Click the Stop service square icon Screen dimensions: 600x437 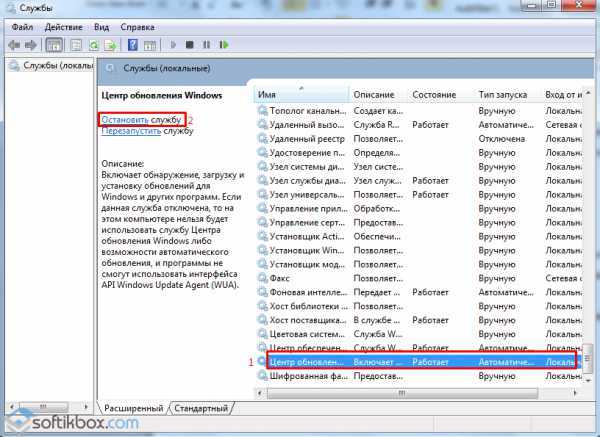point(189,45)
